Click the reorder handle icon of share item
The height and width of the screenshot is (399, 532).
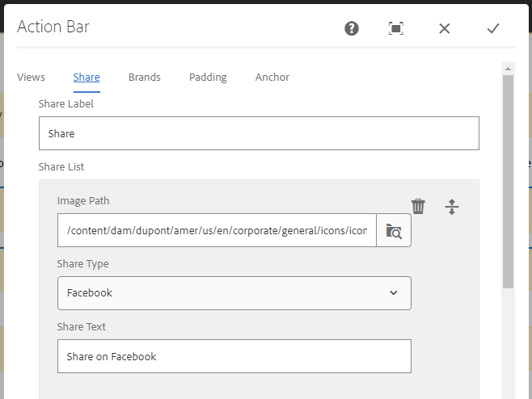coord(452,207)
